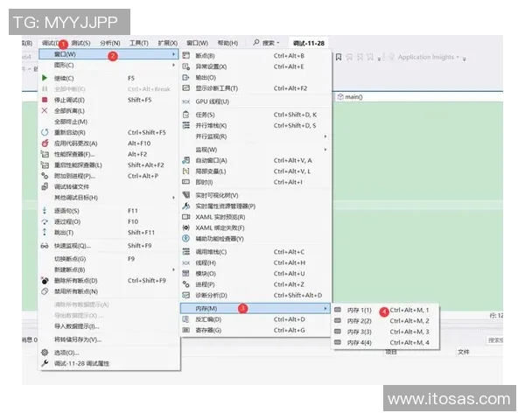This screenshot has width=525, height=420.
Task: Choose 诊断分析(D) window item
Action: tap(255, 295)
